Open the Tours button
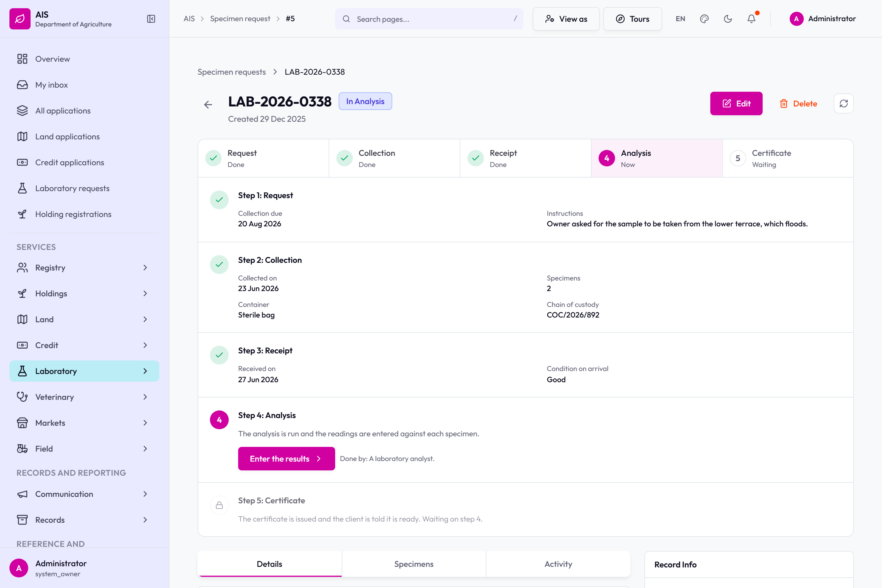The width and height of the screenshot is (882, 588). 633,19
